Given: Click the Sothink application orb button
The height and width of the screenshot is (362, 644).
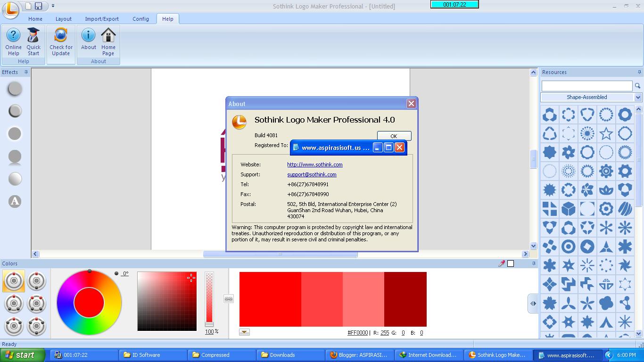Looking at the screenshot, I should coord(10,9).
